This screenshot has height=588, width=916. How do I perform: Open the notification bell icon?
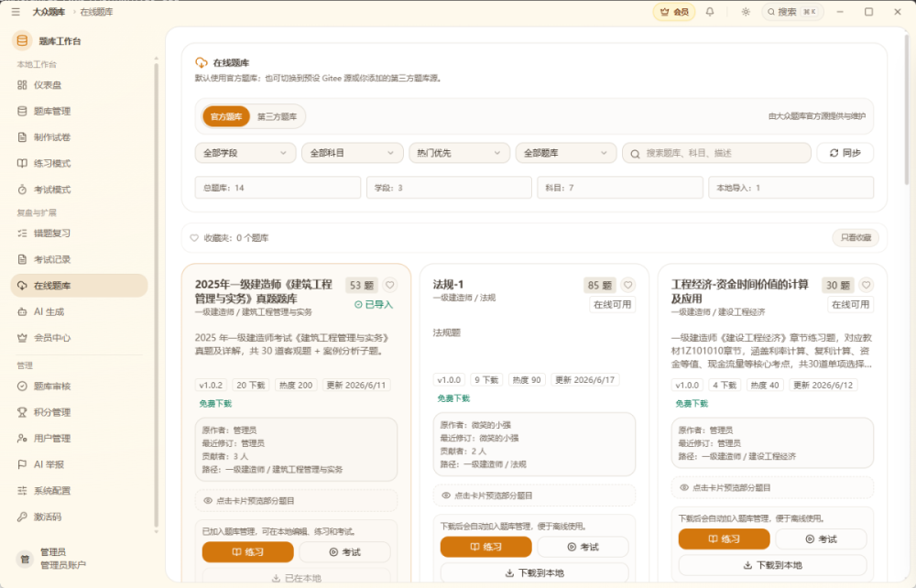[710, 12]
